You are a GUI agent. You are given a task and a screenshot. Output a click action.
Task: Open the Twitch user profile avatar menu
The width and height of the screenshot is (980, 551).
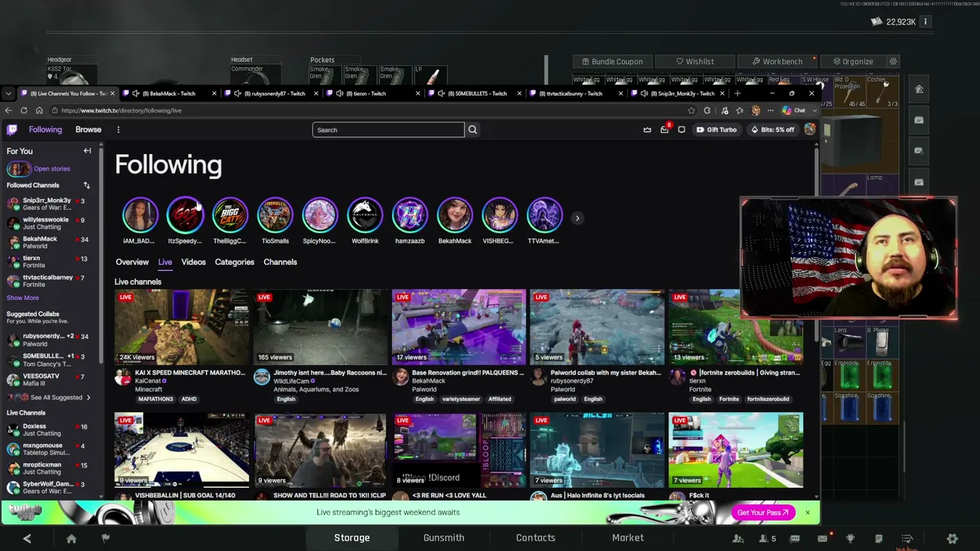810,129
